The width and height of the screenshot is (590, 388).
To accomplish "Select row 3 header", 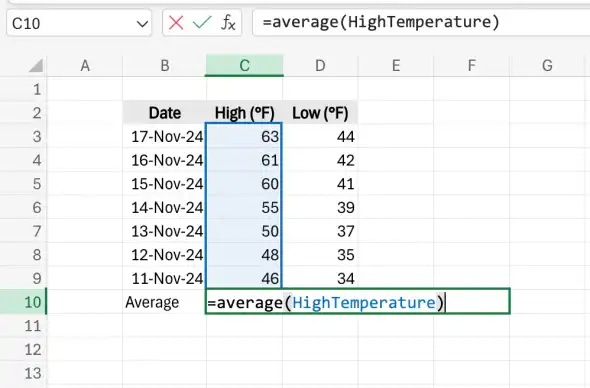I will tap(23, 136).
